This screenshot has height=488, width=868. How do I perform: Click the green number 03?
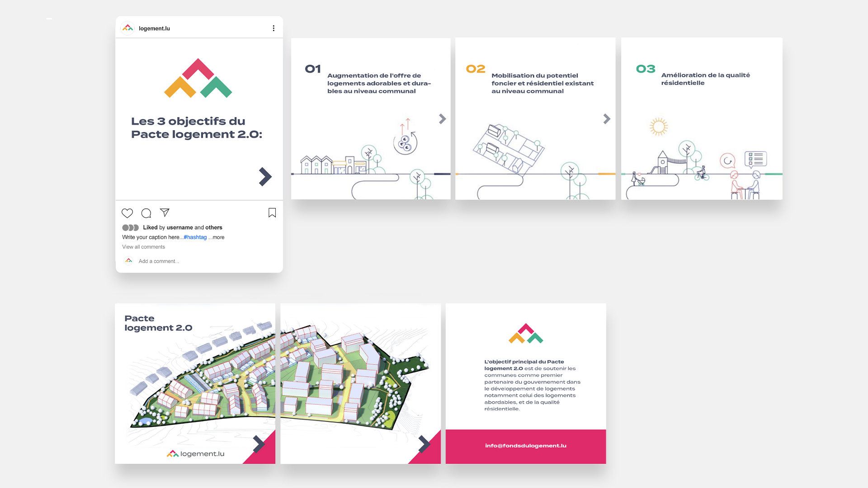tap(646, 69)
